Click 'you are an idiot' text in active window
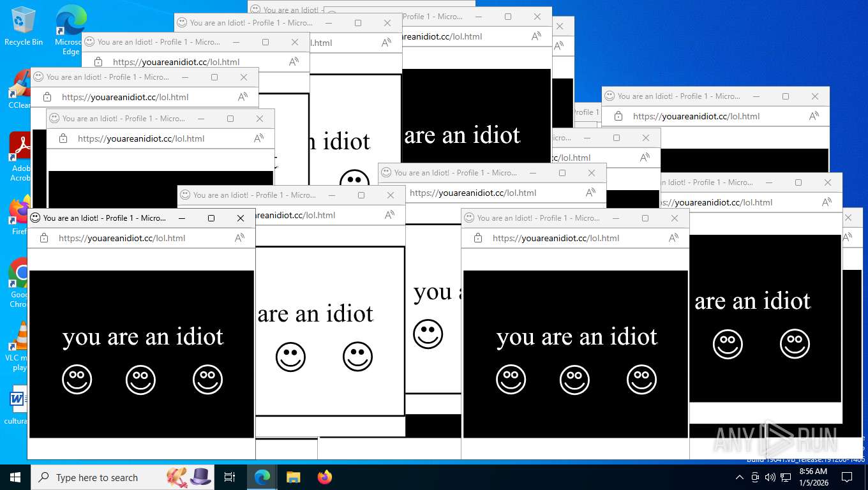Screen dimensions: 868x490 (x=143, y=337)
